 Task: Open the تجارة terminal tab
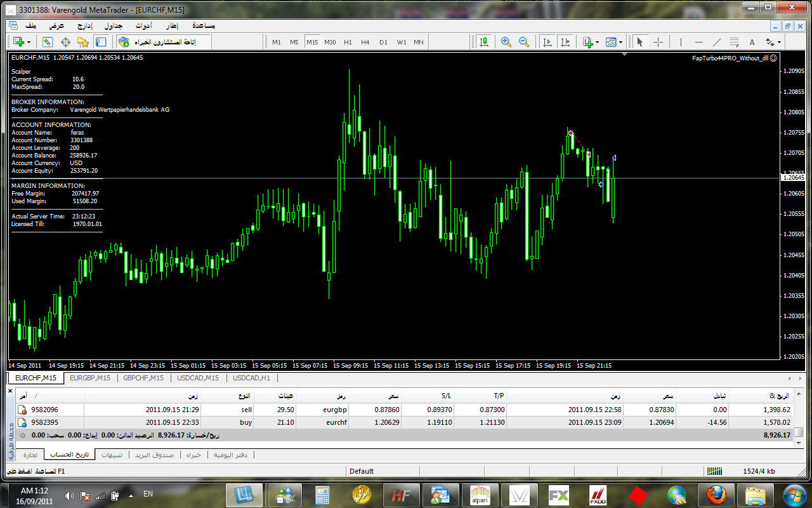[30, 455]
